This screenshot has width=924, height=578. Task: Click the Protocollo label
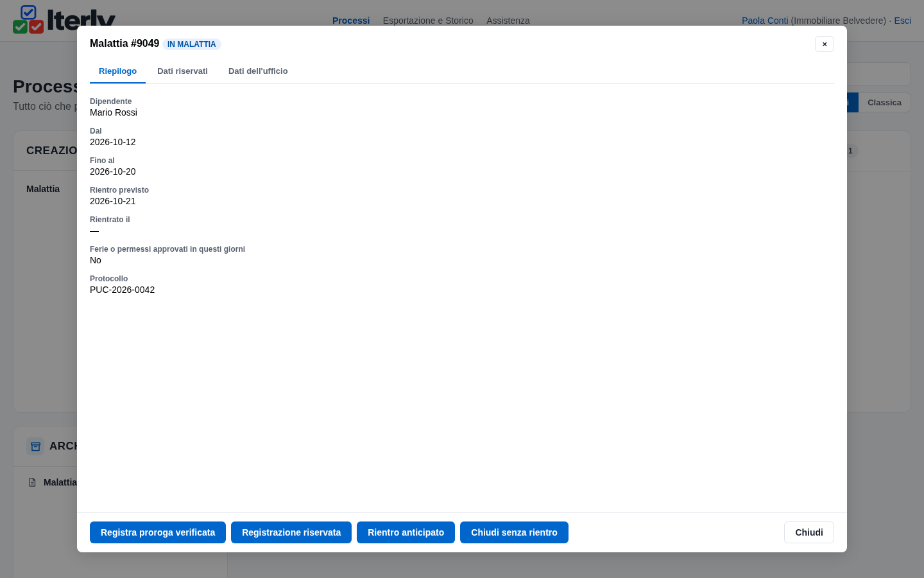pyautogui.click(x=109, y=279)
